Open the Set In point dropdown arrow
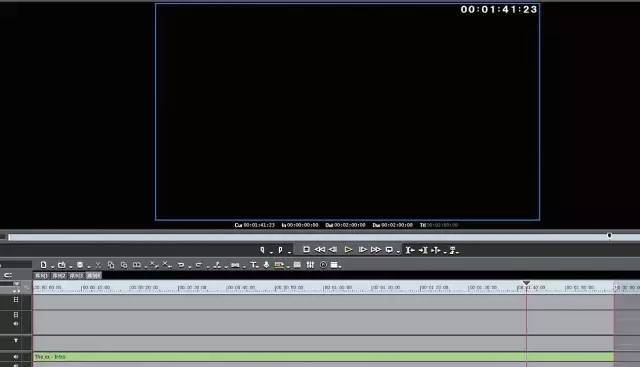 point(271,251)
